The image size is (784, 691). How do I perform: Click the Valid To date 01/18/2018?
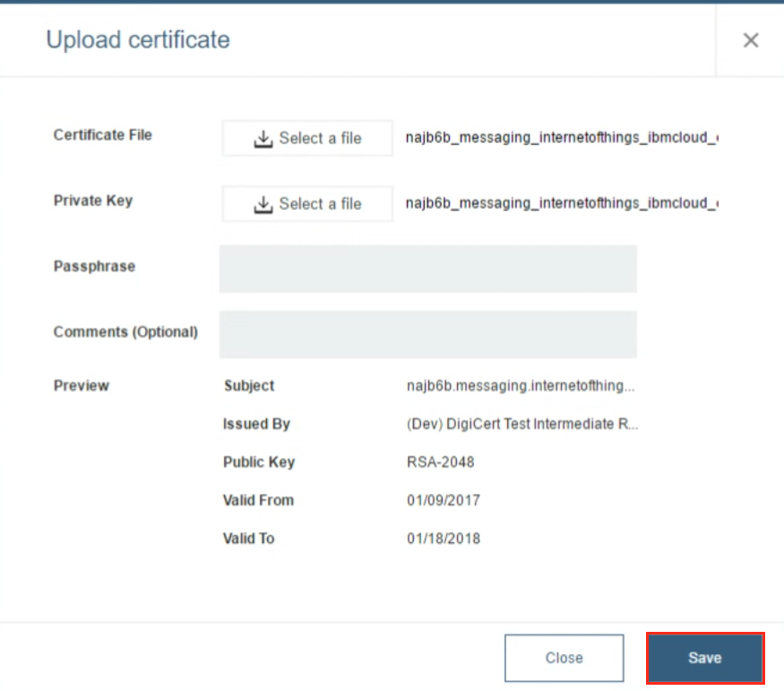tap(443, 539)
